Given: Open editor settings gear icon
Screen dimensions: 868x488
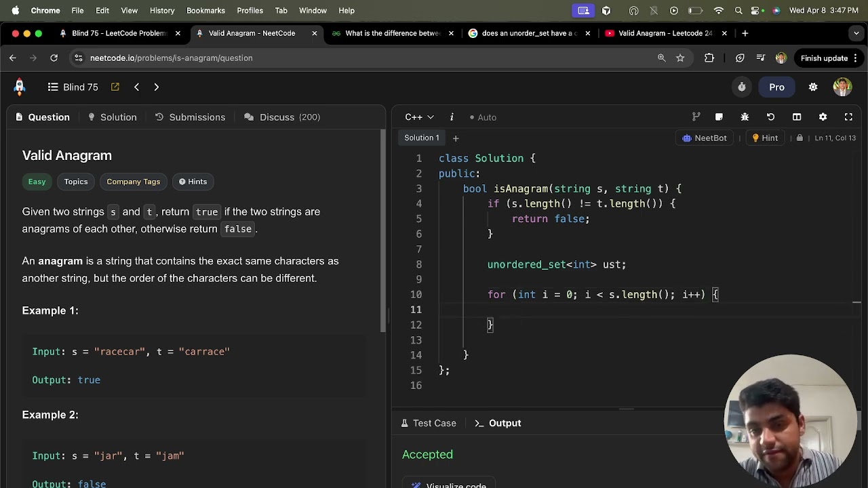Looking at the screenshot, I should [x=823, y=117].
